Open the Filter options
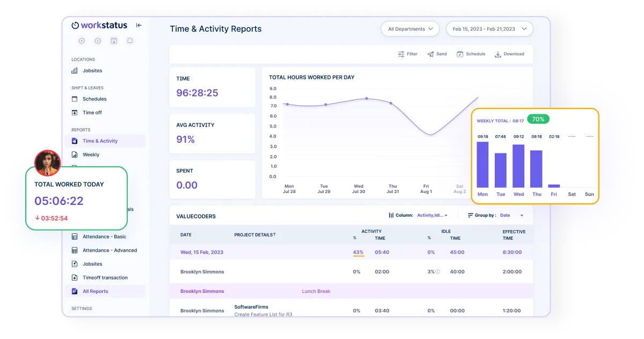 coord(407,54)
